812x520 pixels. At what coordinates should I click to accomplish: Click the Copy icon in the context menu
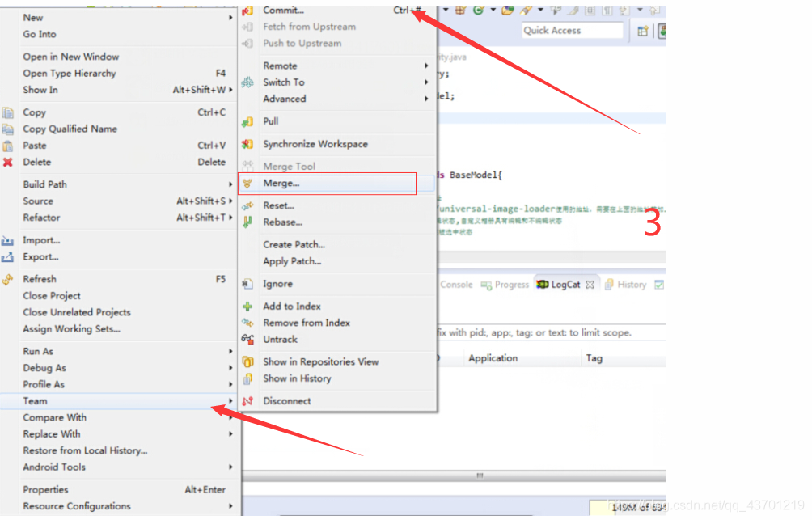point(8,113)
